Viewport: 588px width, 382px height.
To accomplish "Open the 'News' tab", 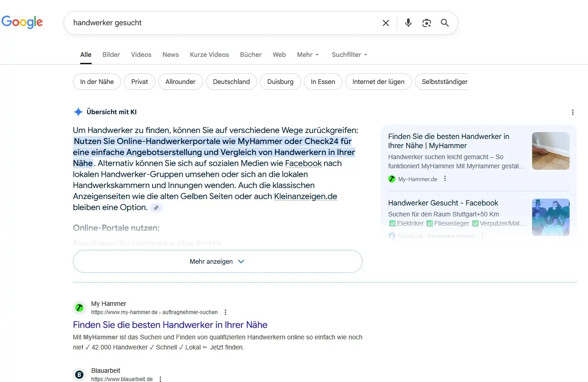I will coord(170,55).
